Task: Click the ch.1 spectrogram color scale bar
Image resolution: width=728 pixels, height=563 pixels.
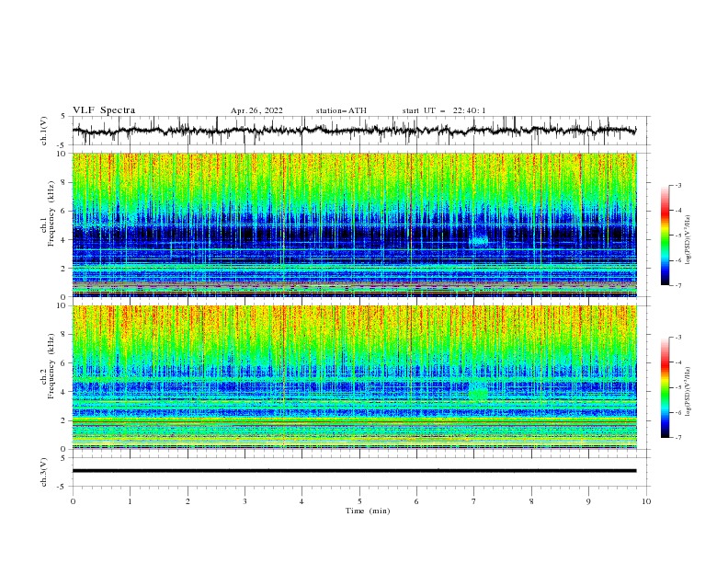Action: click(x=665, y=236)
